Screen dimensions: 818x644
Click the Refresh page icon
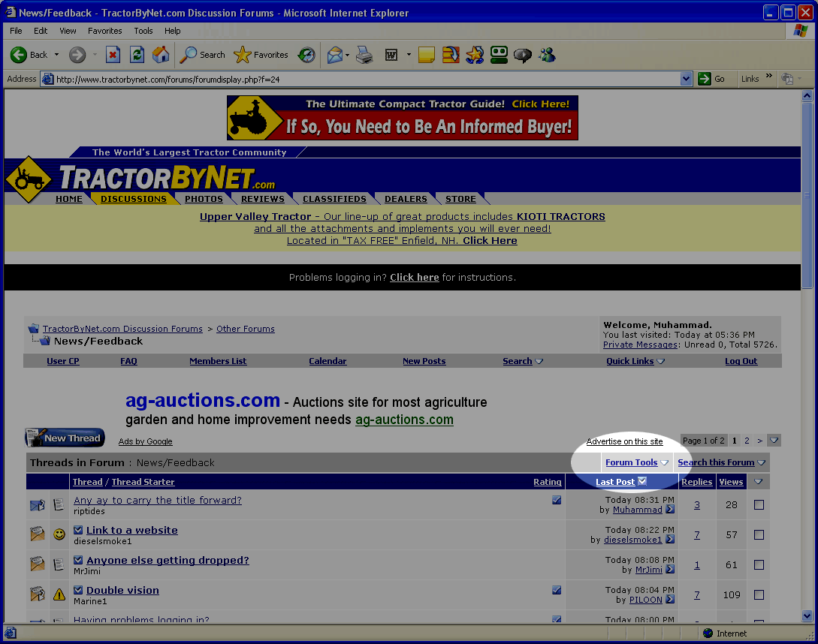(137, 55)
